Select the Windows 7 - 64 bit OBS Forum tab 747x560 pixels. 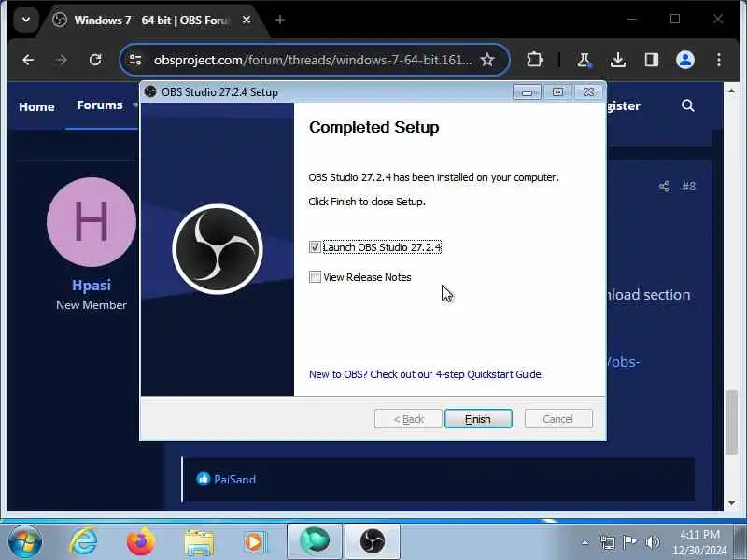(152, 21)
